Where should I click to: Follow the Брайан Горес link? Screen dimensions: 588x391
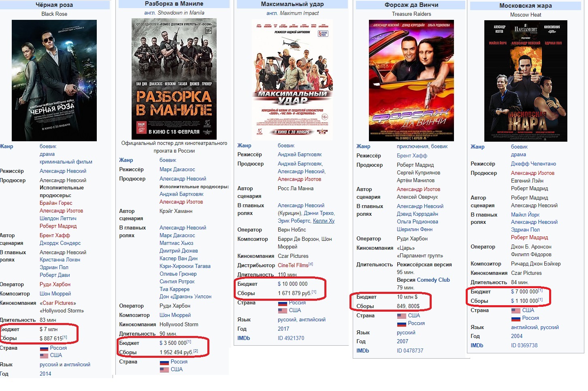pos(56,203)
